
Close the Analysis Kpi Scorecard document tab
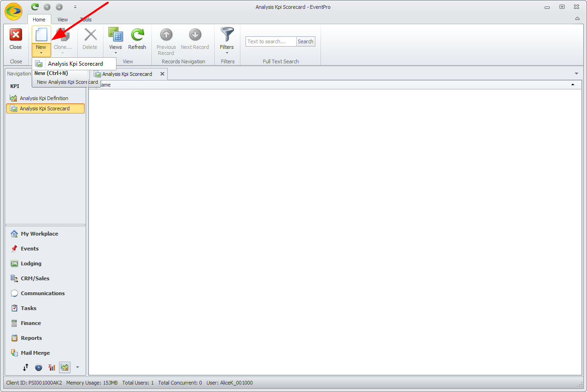tap(162, 74)
